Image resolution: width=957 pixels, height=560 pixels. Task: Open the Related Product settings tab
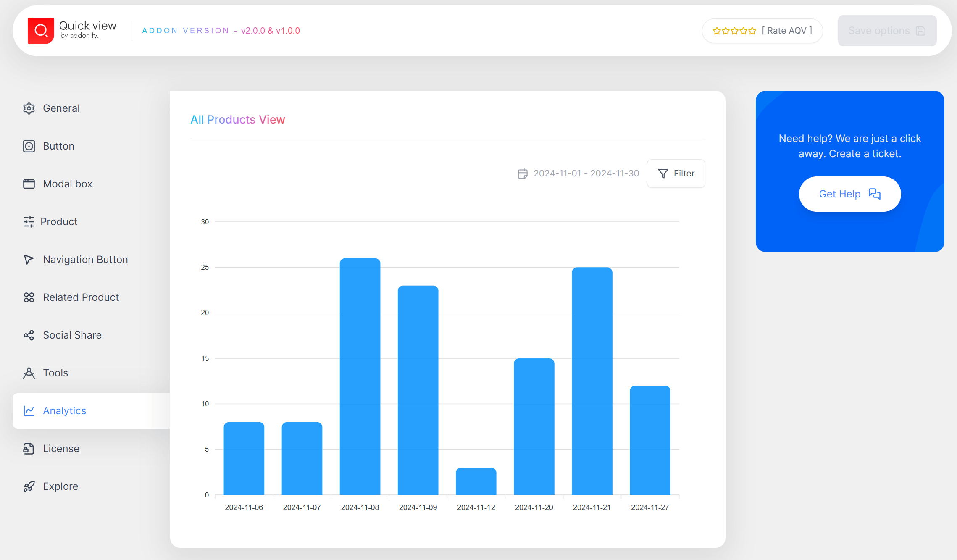pos(81,297)
